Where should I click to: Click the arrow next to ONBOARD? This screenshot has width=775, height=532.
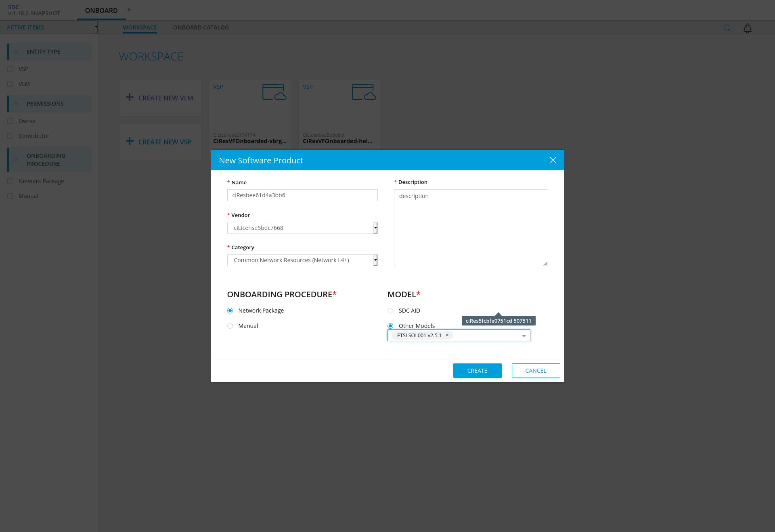click(129, 10)
